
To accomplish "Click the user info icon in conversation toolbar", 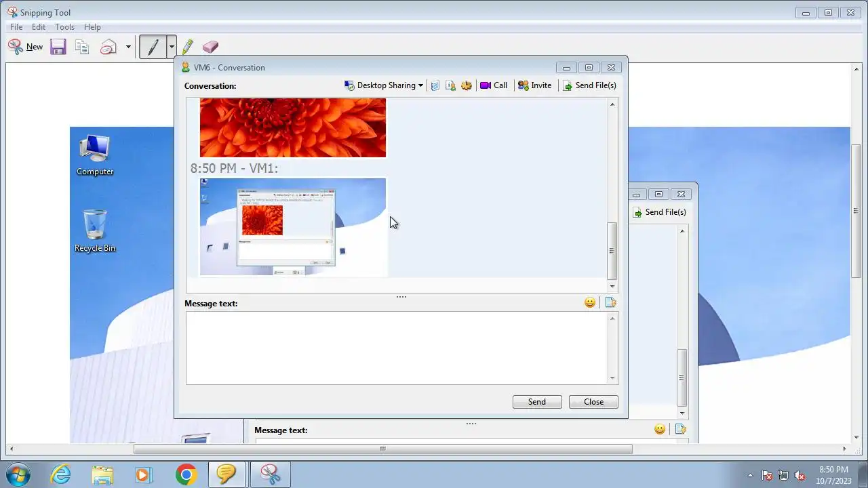I will tap(450, 85).
